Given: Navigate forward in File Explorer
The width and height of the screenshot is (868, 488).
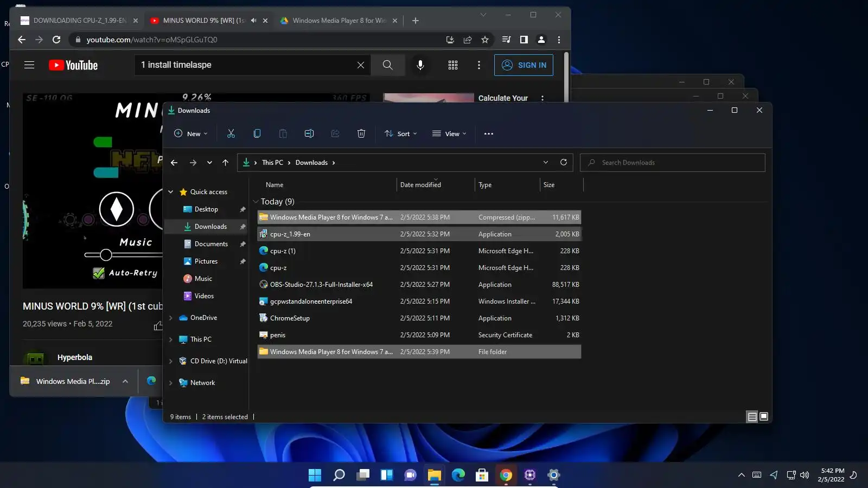Looking at the screenshot, I should 193,163.
